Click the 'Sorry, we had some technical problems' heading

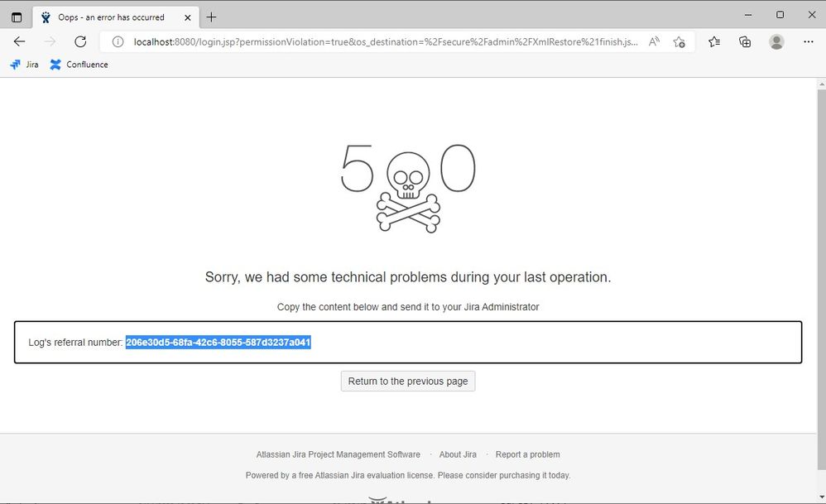point(408,277)
